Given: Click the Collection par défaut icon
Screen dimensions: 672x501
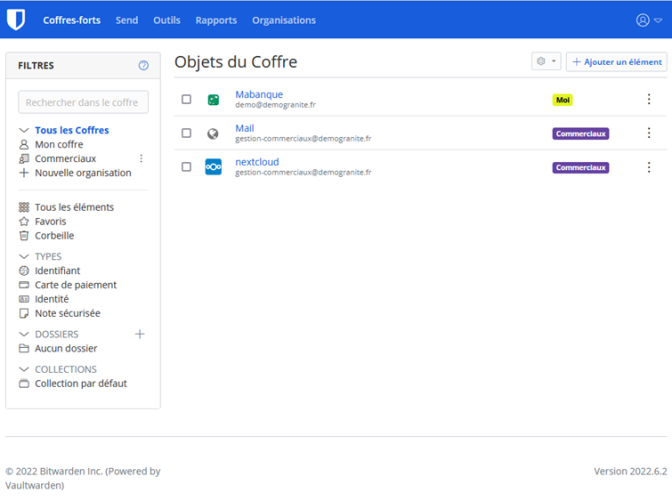Looking at the screenshot, I should [24, 383].
